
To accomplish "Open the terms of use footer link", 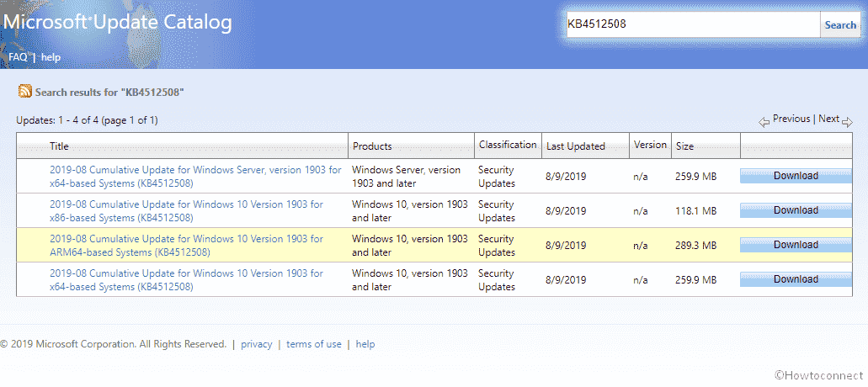I will click(x=314, y=344).
